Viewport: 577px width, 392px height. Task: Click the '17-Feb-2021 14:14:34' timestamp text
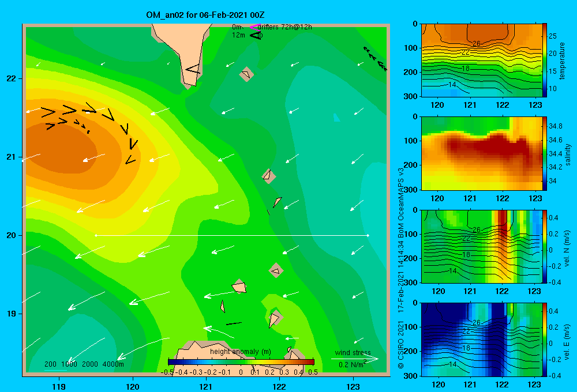pyautogui.click(x=401, y=277)
